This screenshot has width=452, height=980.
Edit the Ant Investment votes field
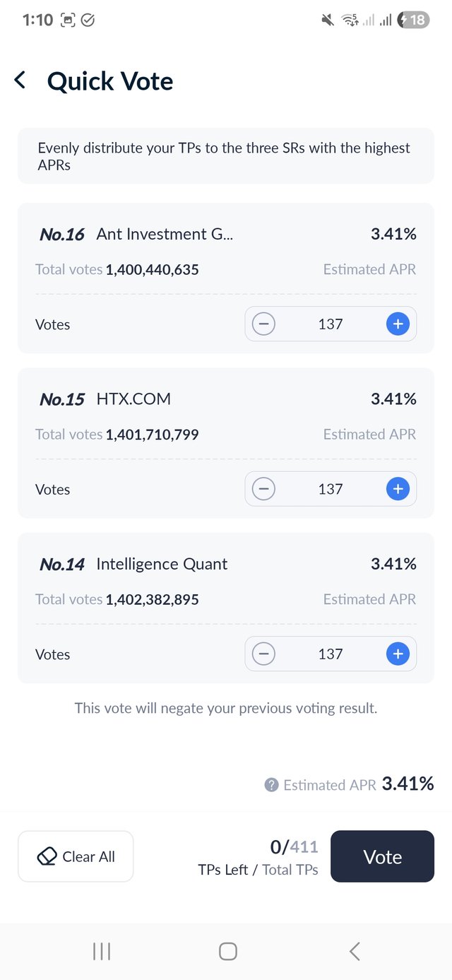[331, 324]
